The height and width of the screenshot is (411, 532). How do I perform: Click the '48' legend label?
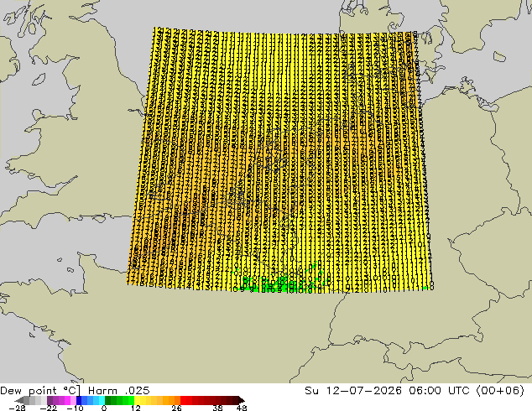point(242,408)
